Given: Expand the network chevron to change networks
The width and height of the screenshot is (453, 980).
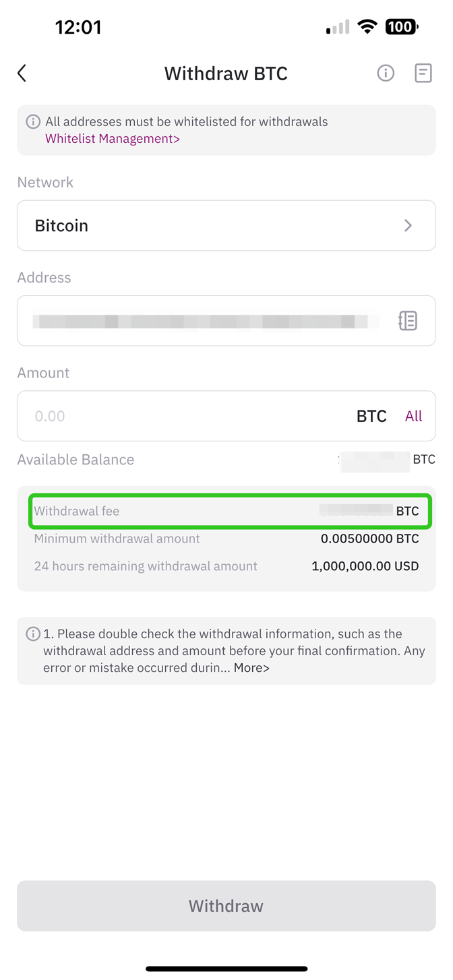Looking at the screenshot, I should (x=408, y=225).
